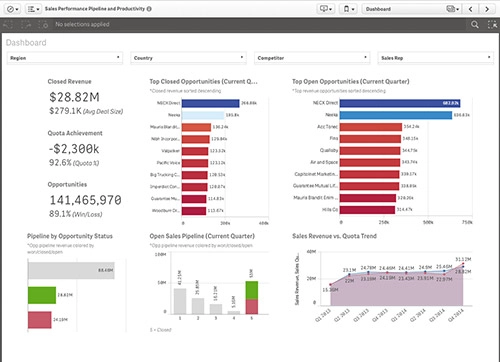Step back in selections

pyautogui.click(x=8, y=24)
